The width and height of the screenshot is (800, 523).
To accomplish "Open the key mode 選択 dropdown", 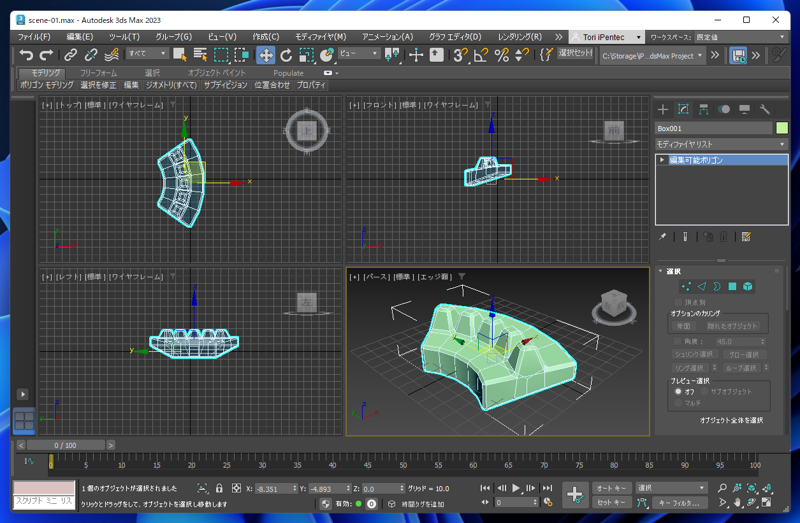I will (x=671, y=488).
